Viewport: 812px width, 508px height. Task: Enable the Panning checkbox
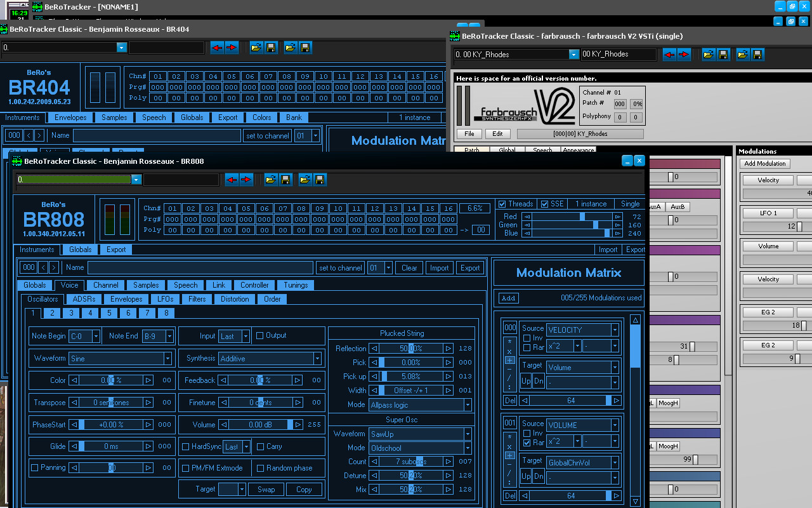coord(35,468)
